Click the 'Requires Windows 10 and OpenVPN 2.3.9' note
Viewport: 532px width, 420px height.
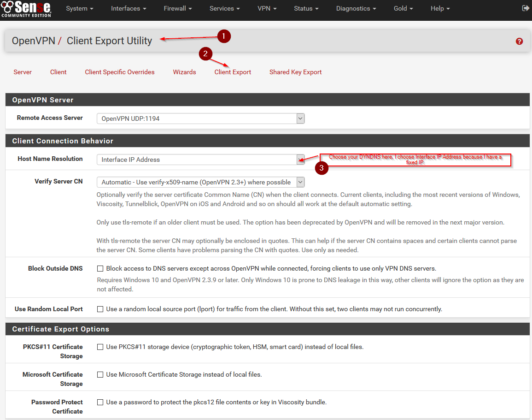(310, 284)
